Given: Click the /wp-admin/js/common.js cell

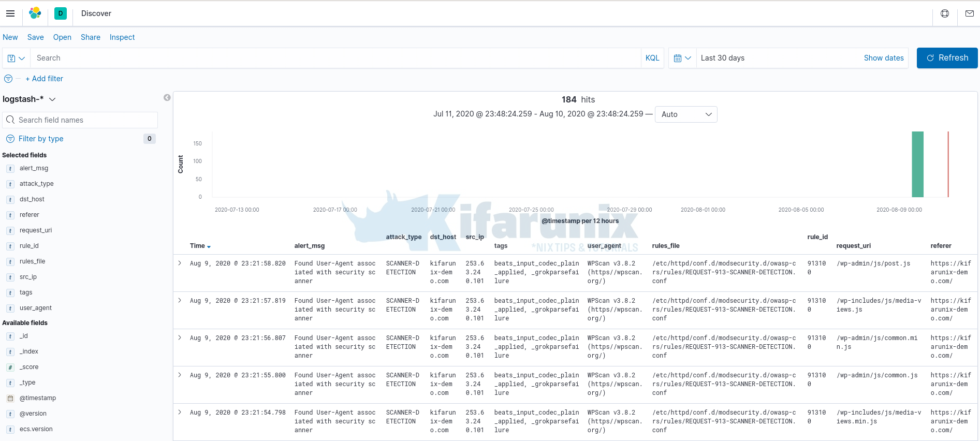Looking at the screenshot, I should point(877,375).
